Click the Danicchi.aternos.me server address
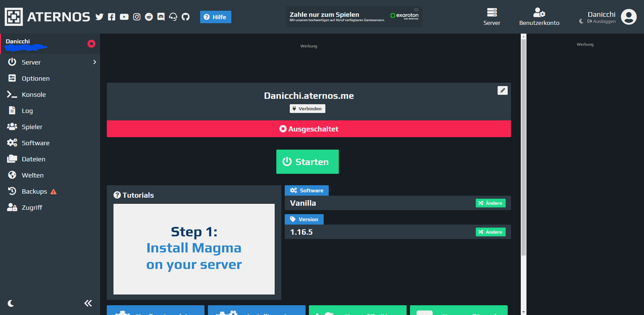 coord(309,96)
